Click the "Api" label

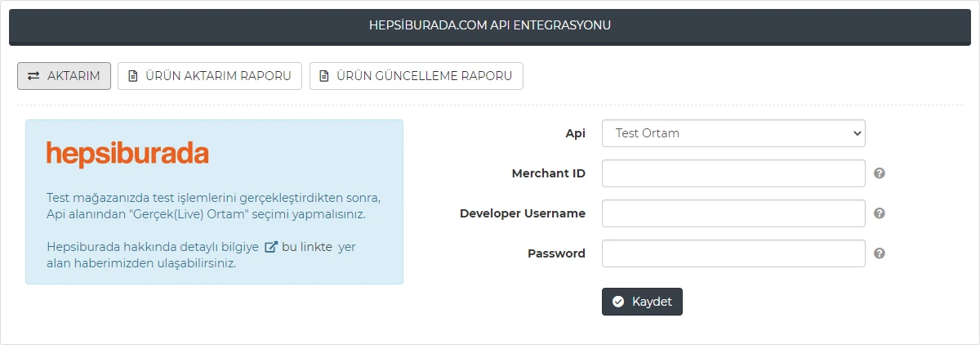tap(576, 133)
